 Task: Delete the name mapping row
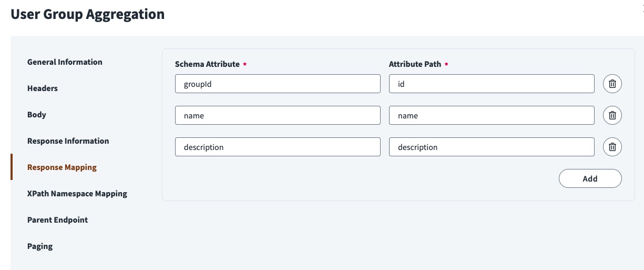point(612,115)
